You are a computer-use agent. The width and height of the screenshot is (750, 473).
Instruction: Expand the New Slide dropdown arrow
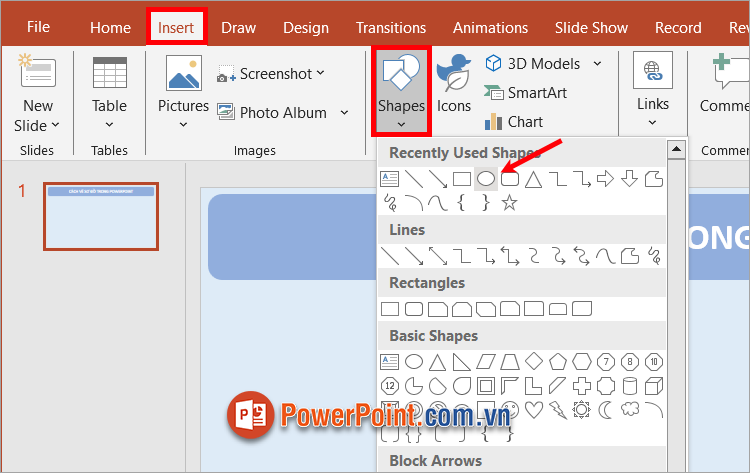55,125
